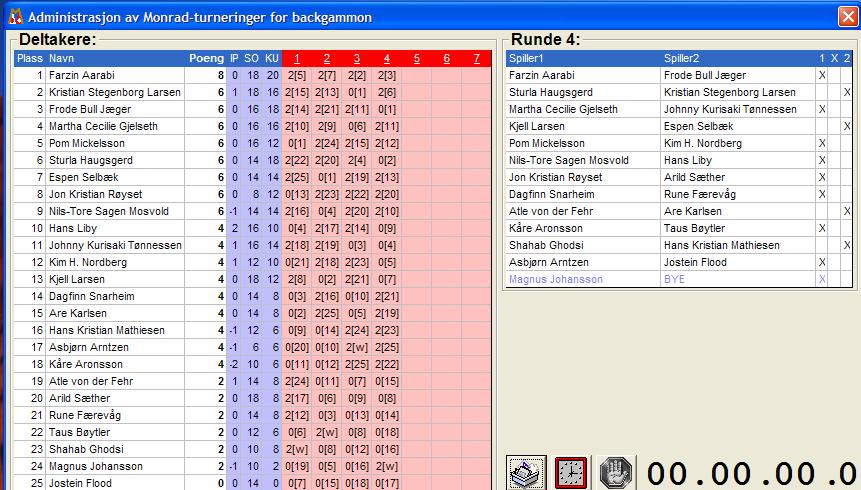861x490 pixels.
Task: Select the Magnus Johansson BYE pairing row
Action: tap(660, 280)
